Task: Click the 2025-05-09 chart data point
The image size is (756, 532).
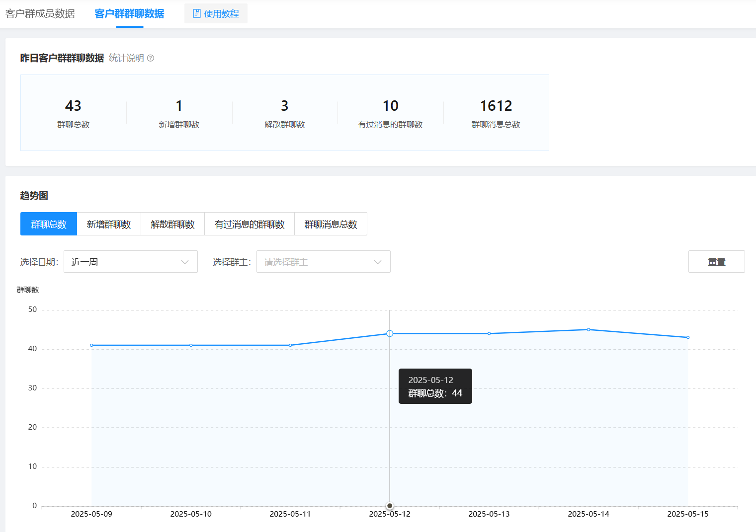Action: [91, 345]
